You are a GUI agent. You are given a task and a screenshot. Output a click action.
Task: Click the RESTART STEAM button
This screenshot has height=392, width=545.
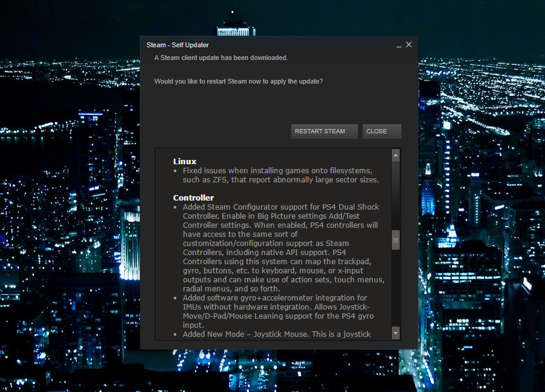tap(325, 131)
